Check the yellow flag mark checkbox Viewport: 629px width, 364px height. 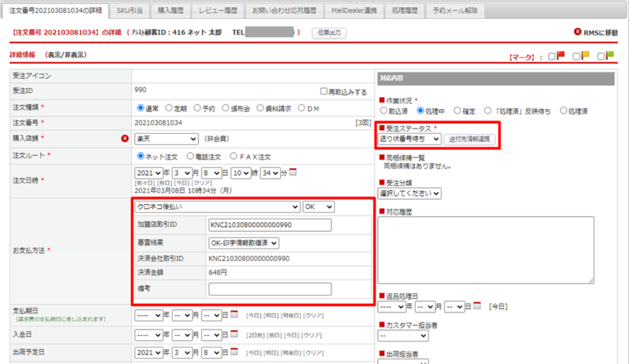pos(577,56)
